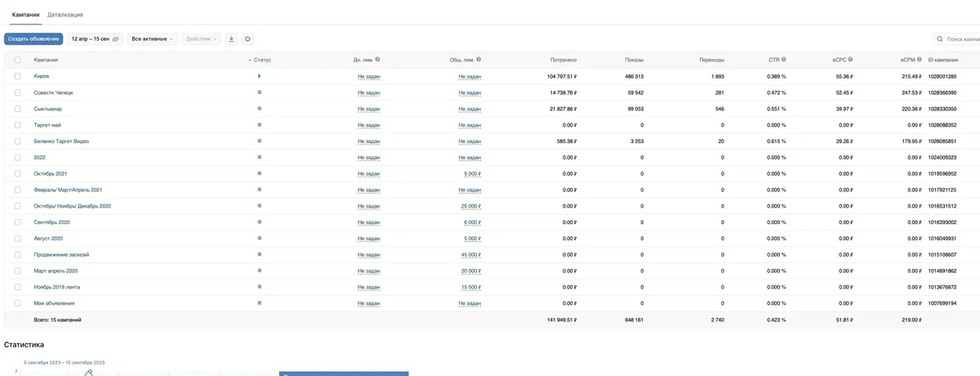Sort by Кампания column header

coord(46,60)
